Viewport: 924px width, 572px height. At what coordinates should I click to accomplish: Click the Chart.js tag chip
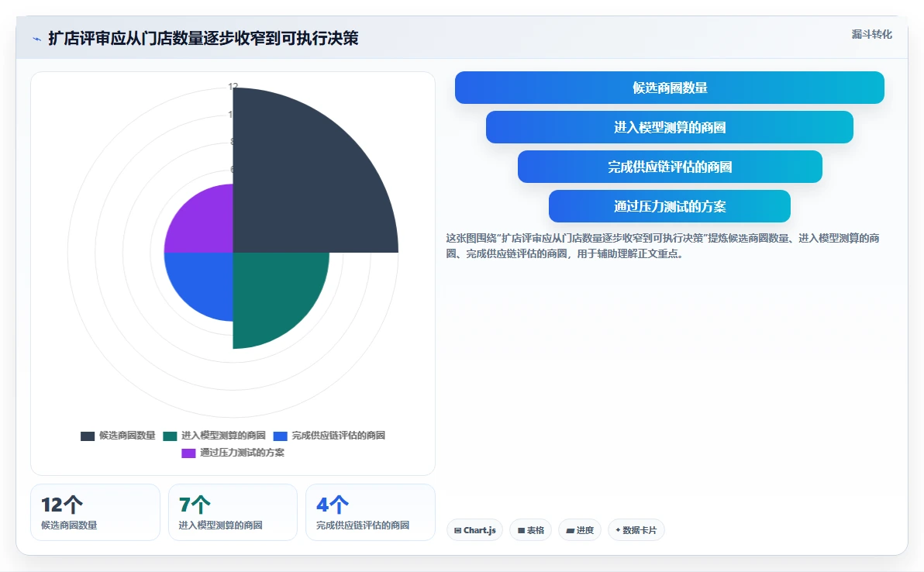(x=475, y=530)
